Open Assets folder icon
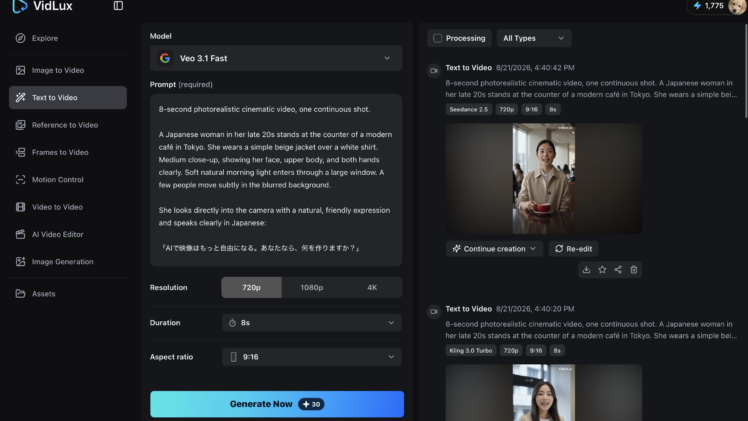Screen dimensions: 748x421 (20, 294)
